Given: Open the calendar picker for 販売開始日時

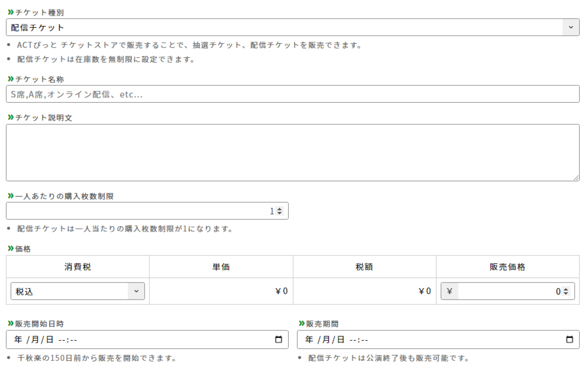Looking at the screenshot, I should (x=279, y=339).
